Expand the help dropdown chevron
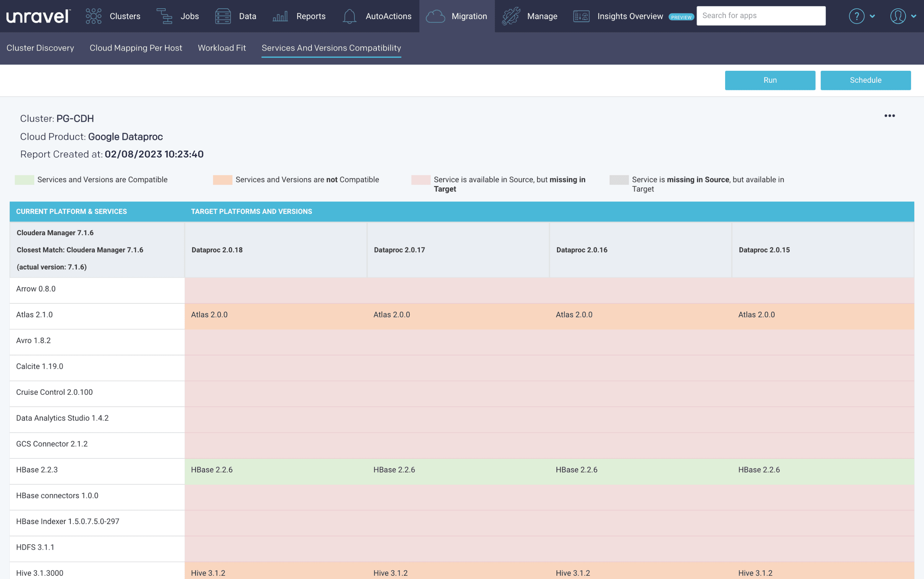 tap(872, 16)
